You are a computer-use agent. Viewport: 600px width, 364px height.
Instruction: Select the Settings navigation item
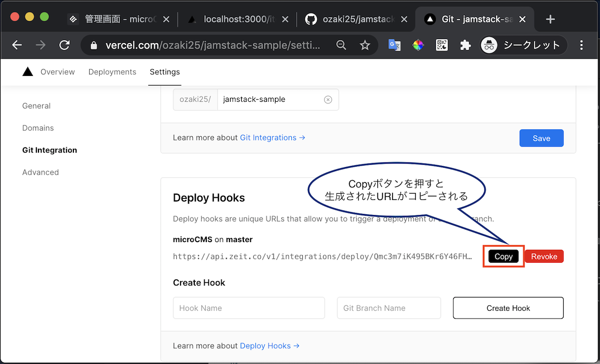[x=165, y=72]
